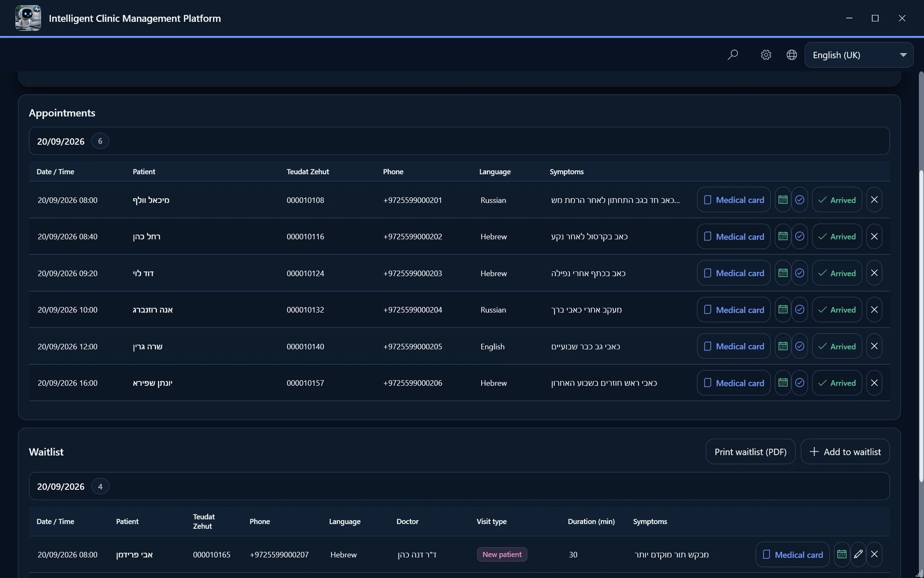Open calendar icon for the 08:00 appointment row
Image resolution: width=924 pixels, height=578 pixels.
tap(783, 199)
